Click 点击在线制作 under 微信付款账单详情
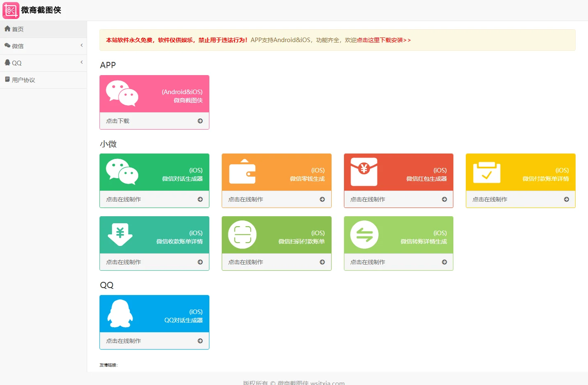Viewport: 588px width, 385px height. [490, 199]
